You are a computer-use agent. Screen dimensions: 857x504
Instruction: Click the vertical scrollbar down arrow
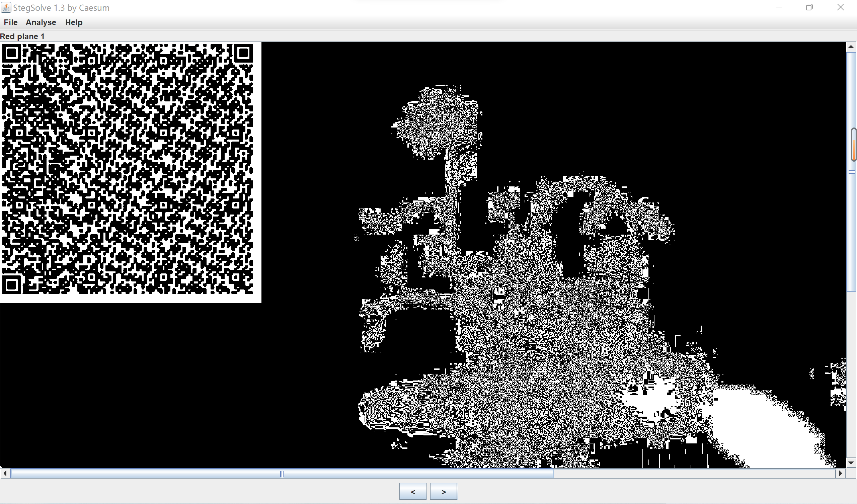pos(851,463)
